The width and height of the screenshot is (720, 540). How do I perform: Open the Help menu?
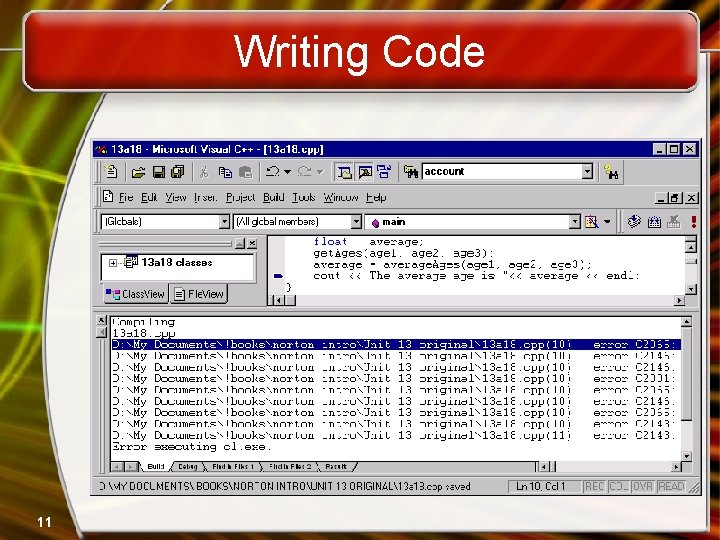pos(376,197)
